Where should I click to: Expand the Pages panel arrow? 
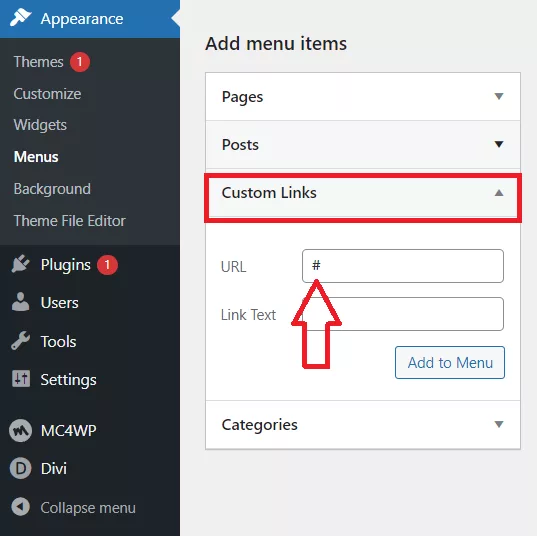[x=499, y=96]
